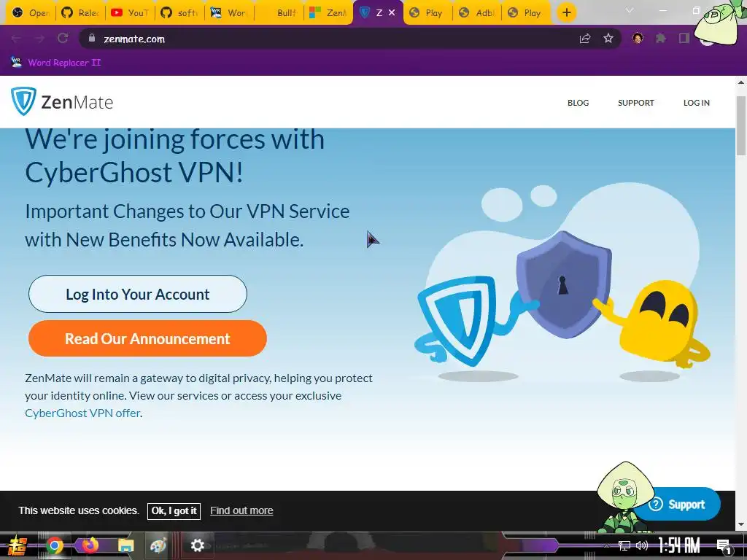Open the Extensions puzzle icon

tap(660, 38)
